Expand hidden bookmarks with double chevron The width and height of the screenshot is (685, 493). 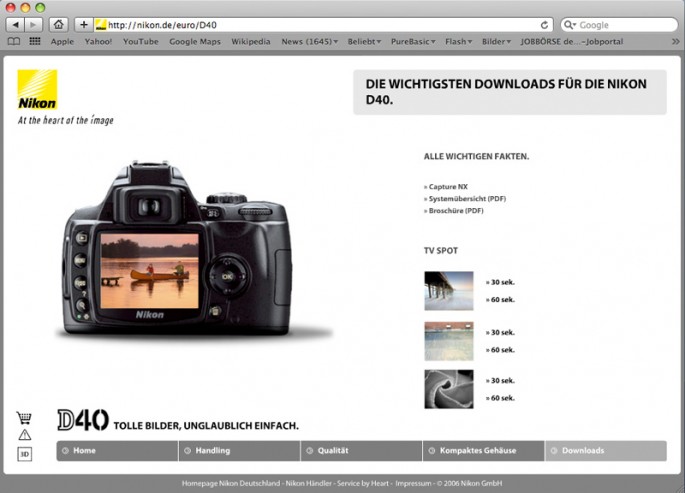[675, 41]
